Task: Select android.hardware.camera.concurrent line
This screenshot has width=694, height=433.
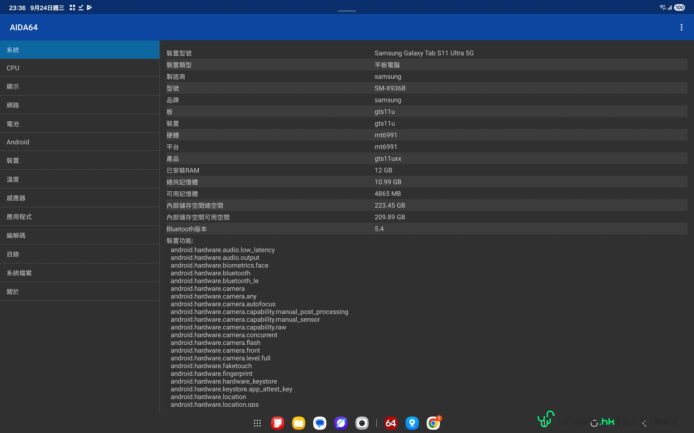Action: coord(224,335)
